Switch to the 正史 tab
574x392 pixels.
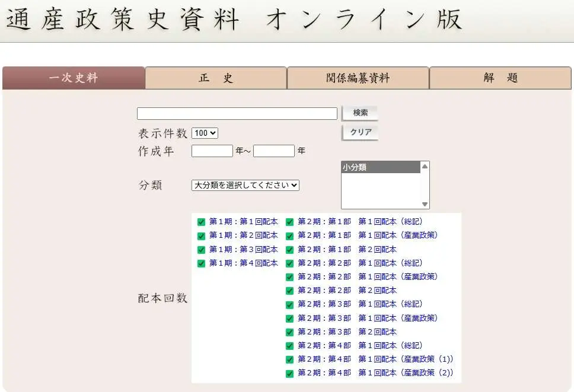[216, 78]
